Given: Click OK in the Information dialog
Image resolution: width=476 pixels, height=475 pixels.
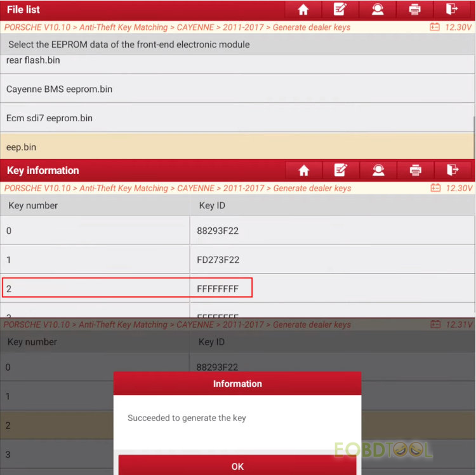Looking at the screenshot, I should [237, 466].
